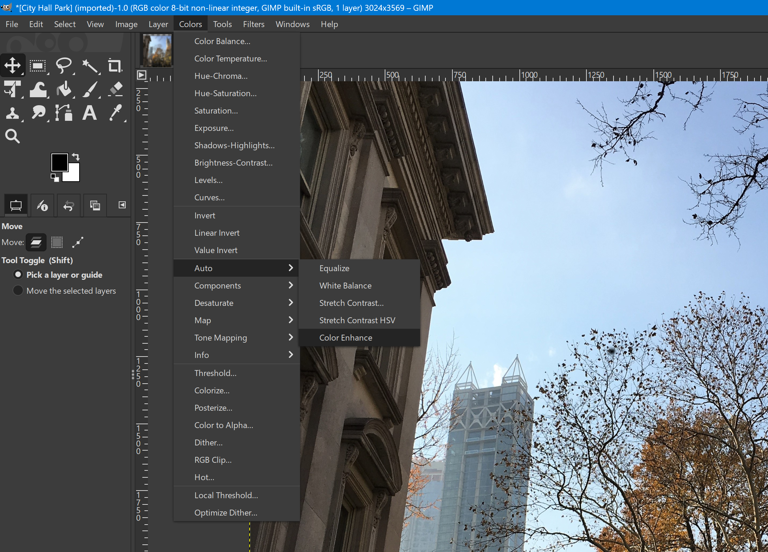Click the black foreground color swatch
This screenshot has height=552, width=768.
tap(59, 162)
